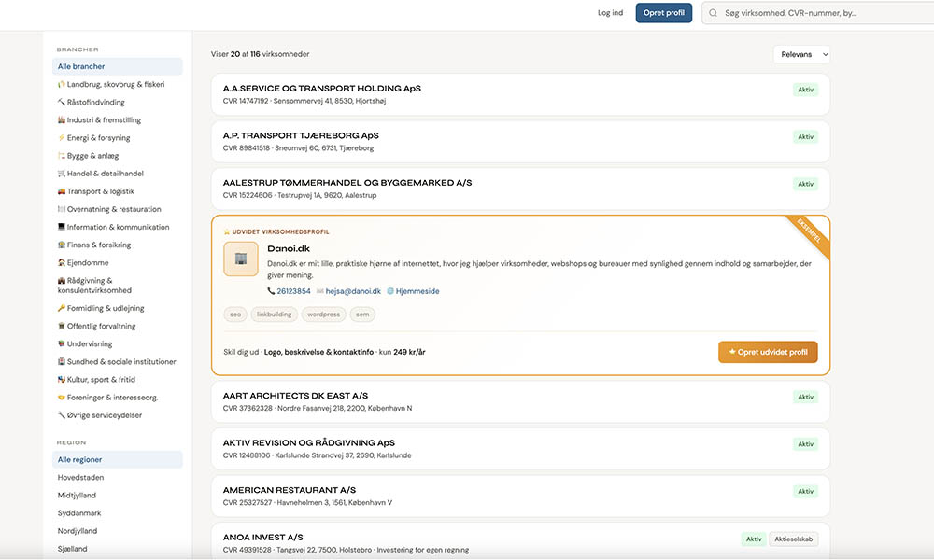Click the wordpress tag chip

[323, 315]
